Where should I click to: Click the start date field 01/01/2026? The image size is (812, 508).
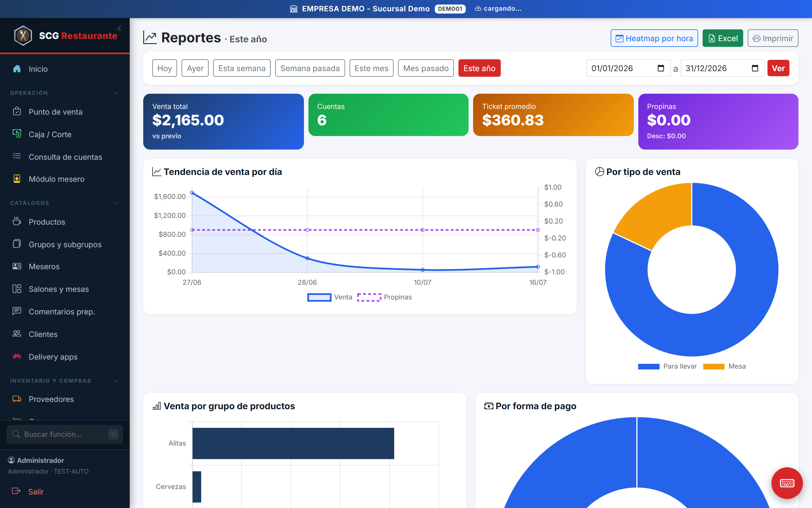(628, 68)
